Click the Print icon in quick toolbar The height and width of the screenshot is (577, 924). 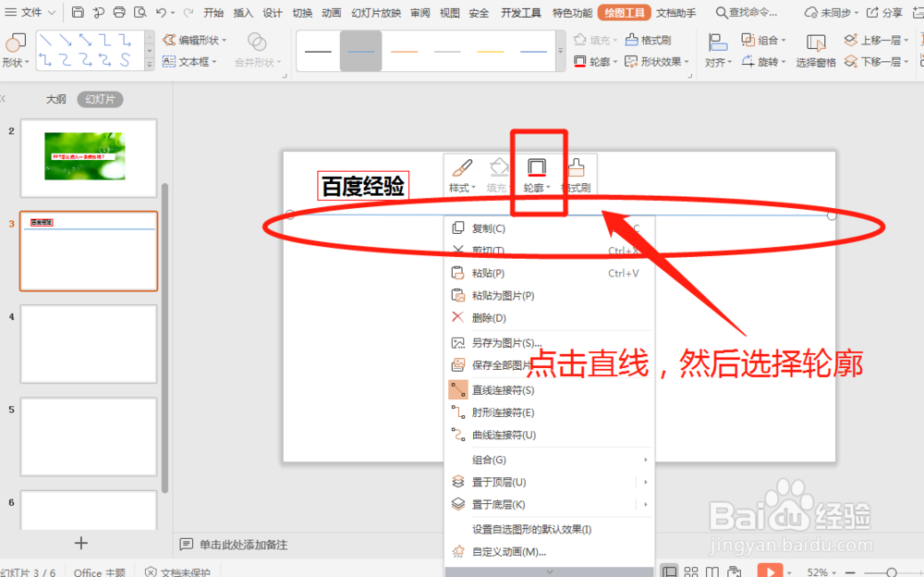(119, 12)
